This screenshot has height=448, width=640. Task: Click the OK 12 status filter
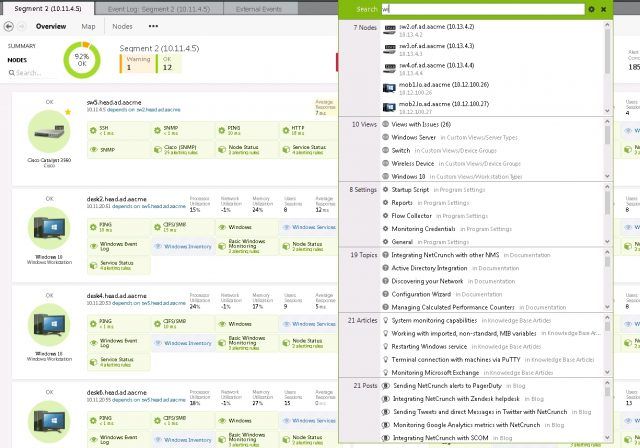coord(168,64)
